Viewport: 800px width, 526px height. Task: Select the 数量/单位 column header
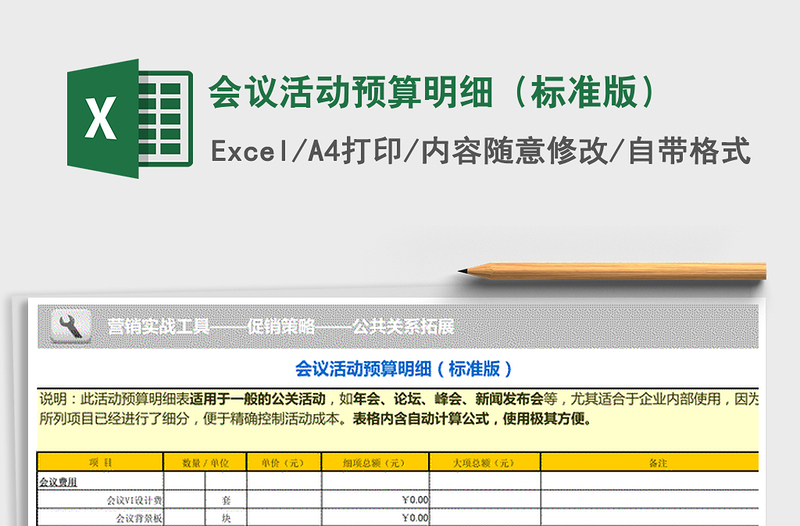tap(205, 463)
